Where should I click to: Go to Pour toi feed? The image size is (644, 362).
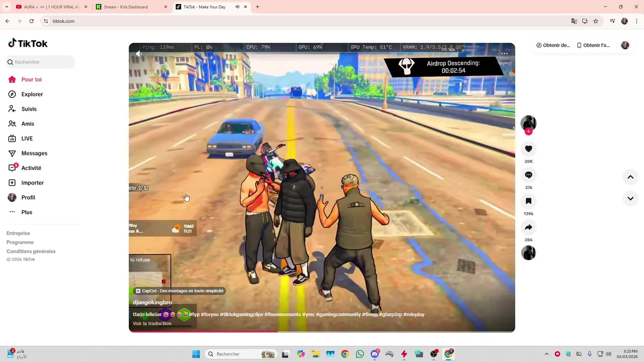coord(31,79)
